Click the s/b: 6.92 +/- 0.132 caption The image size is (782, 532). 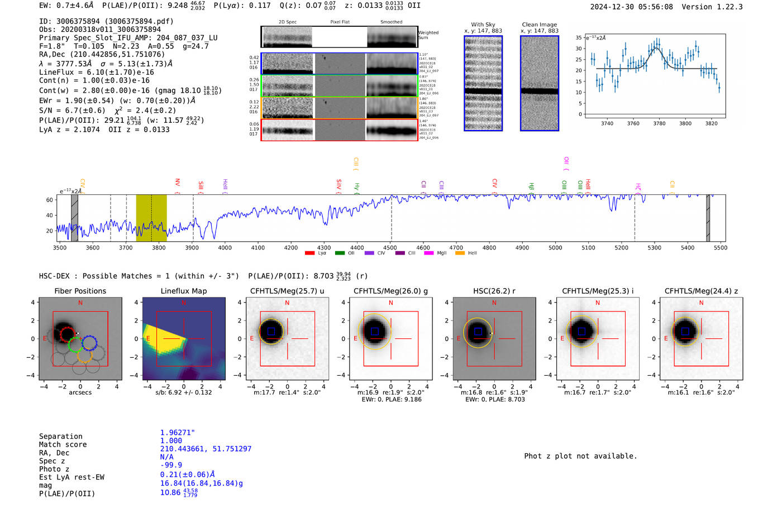pos(184,392)
